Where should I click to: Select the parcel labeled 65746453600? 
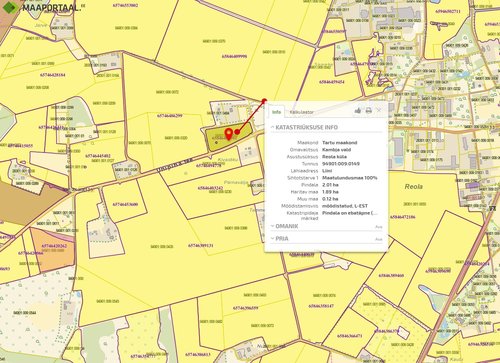click(125, 201)
